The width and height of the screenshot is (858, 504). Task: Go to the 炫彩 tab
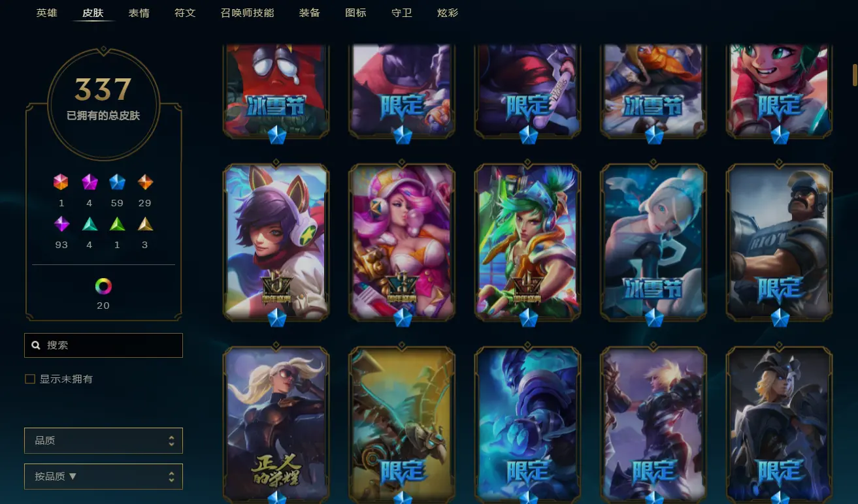click(448, 12)
